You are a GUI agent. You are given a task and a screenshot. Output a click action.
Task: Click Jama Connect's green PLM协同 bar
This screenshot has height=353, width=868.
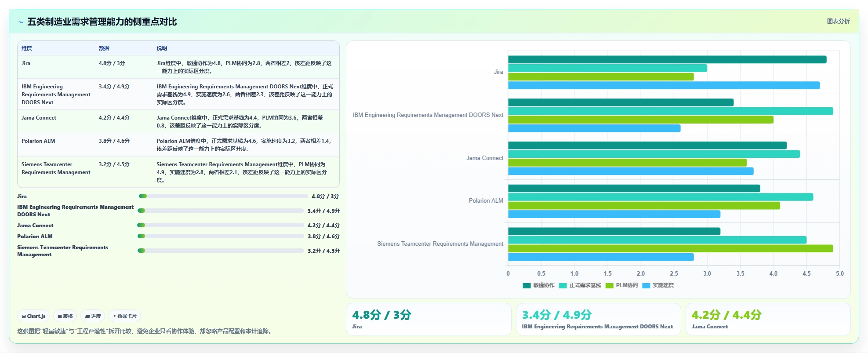pyautogui.click(x=628, y=163)
